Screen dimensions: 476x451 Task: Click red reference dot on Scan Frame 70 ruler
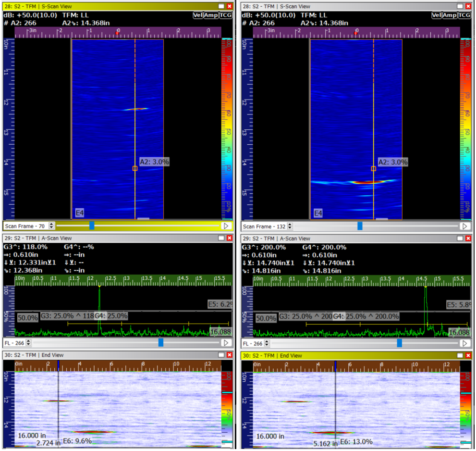point(117,33)
